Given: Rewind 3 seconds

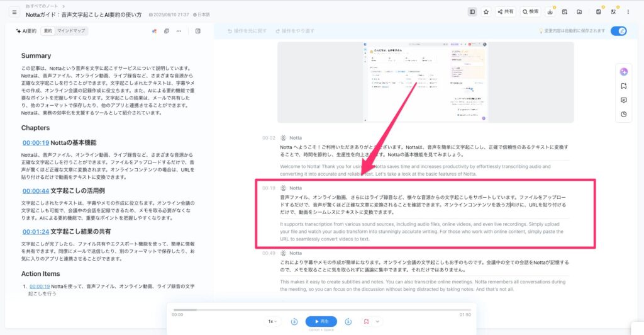Looking at the screenshot, I should click(x=294, y=321).
